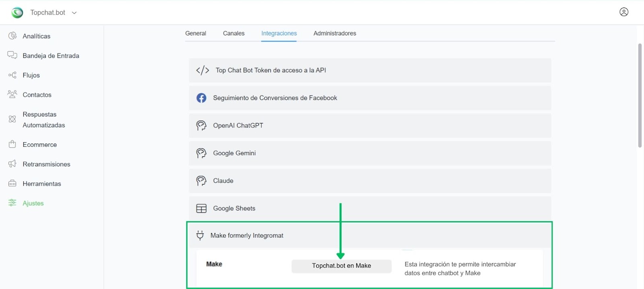Click the Flujos nodes icon
644x289 pixels.
[12, 75]
